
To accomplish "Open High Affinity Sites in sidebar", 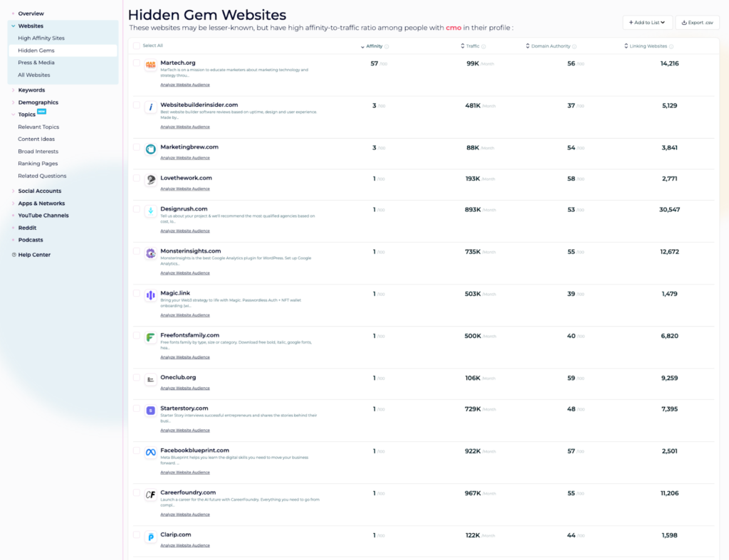I will pyautogui.click(x=41, y=38).
